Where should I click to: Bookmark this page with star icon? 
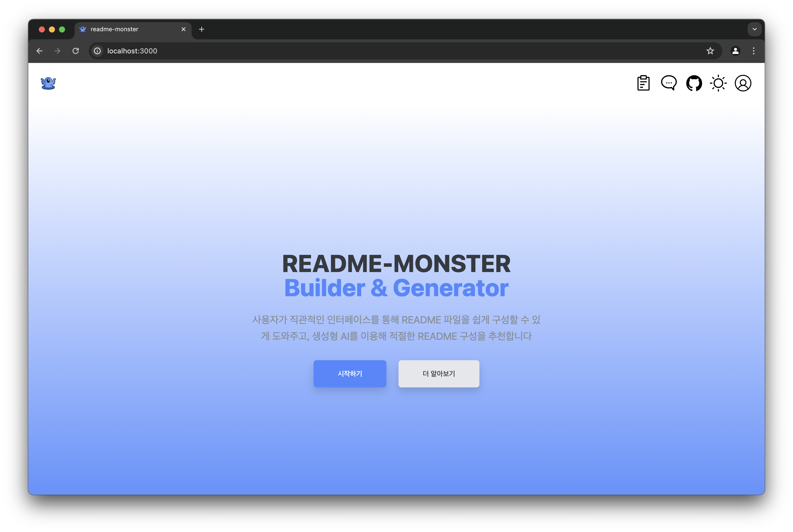pyautogui.click(x=710, y=51)
